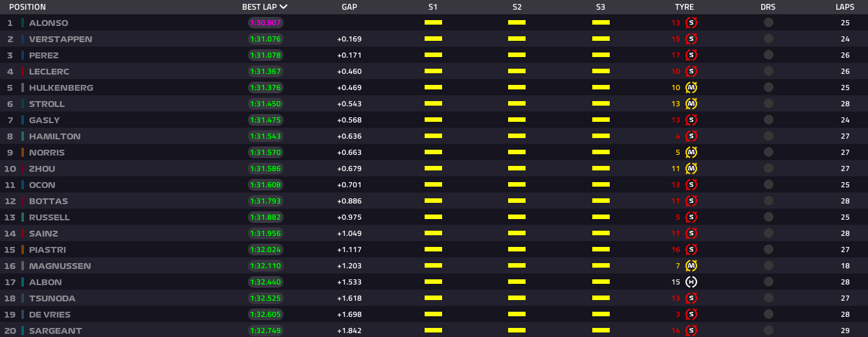Click Magnussen's lap count 18
This screenshot has width=868, height=337.
[x=845, y=266]
